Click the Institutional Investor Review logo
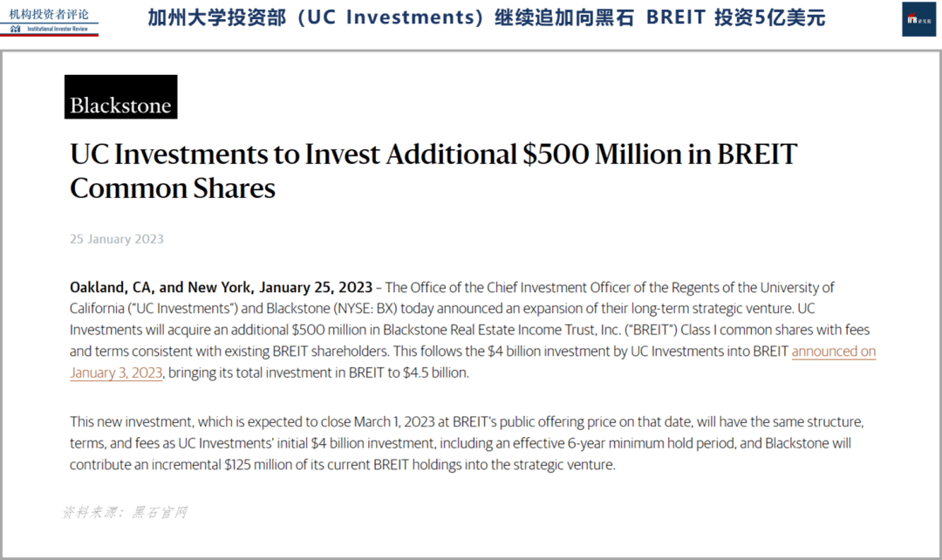Viewport: 942px width, 560px height. click(x=49, y=22)
